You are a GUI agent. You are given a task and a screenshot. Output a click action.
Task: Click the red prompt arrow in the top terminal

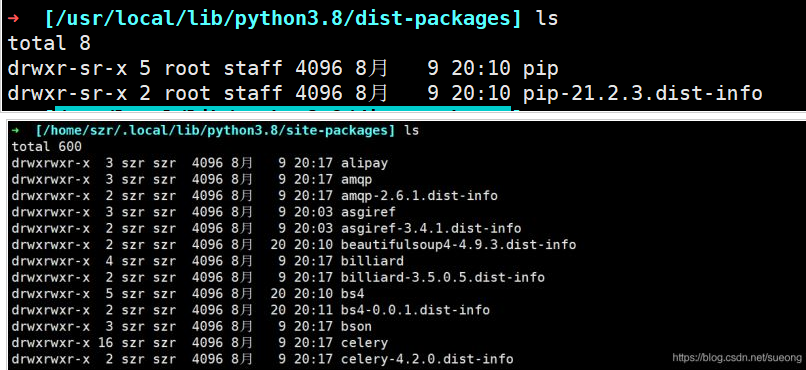(14, 18)
